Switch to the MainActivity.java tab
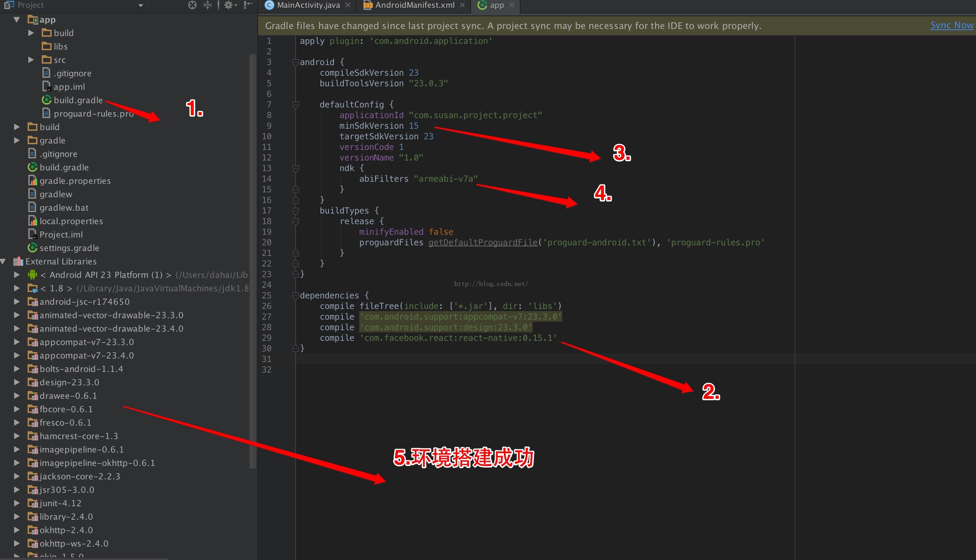This screenshot has width=976, height=560. (x=308, y=5)
